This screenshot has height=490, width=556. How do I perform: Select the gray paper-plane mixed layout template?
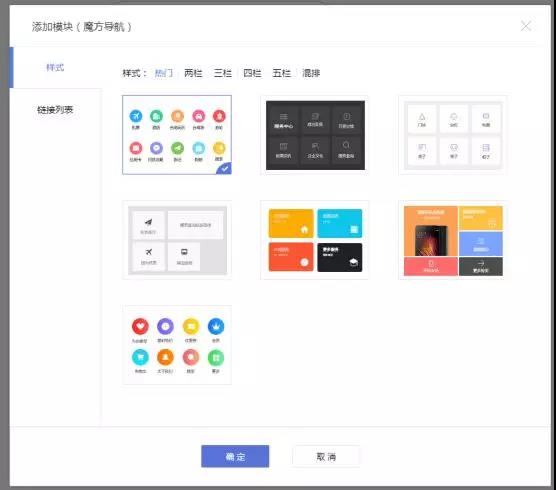(x=177, y=240)
